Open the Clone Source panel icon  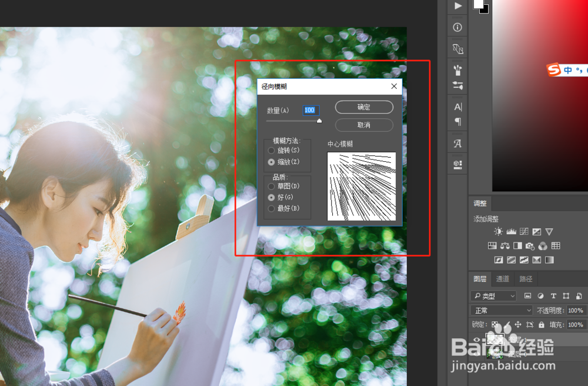point(457,49)
